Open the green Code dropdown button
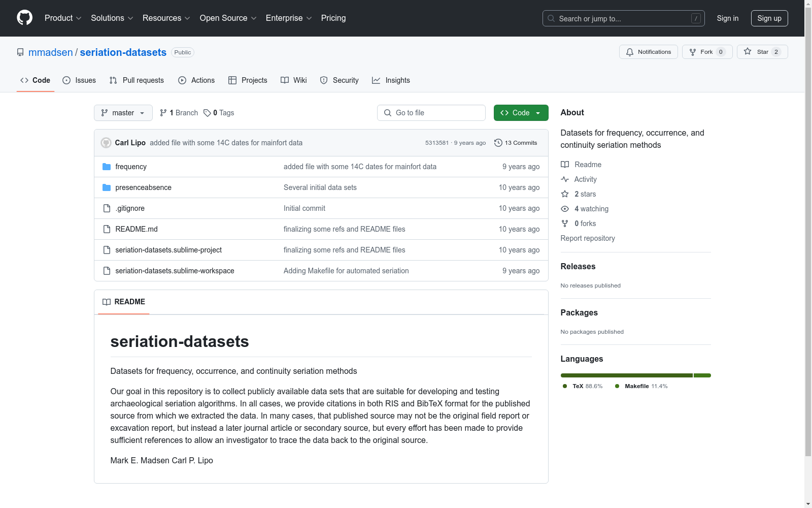 tap(521, 113)
